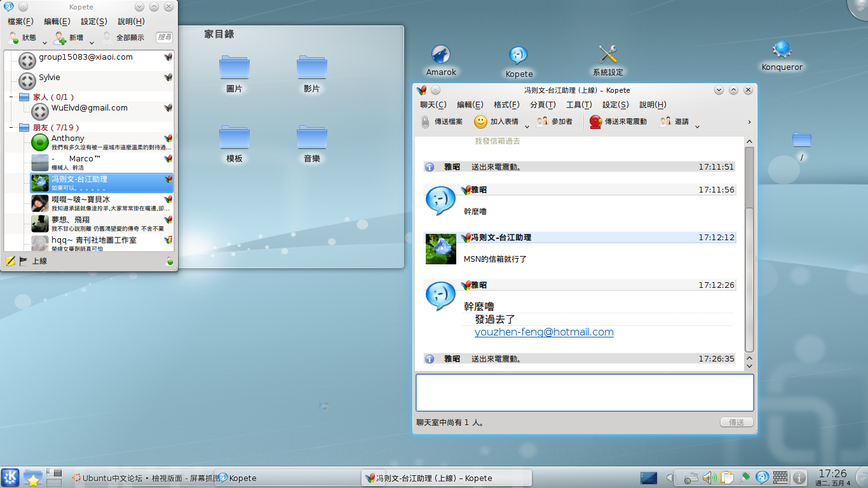Viewport: 868px width, 488px height.
Task: Click the 傳送來電震動 nudge button
Action: (618, 121)
